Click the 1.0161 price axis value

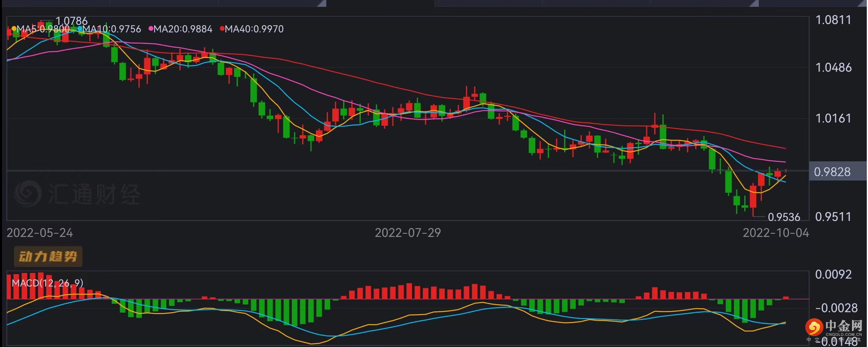pos(834,118)
